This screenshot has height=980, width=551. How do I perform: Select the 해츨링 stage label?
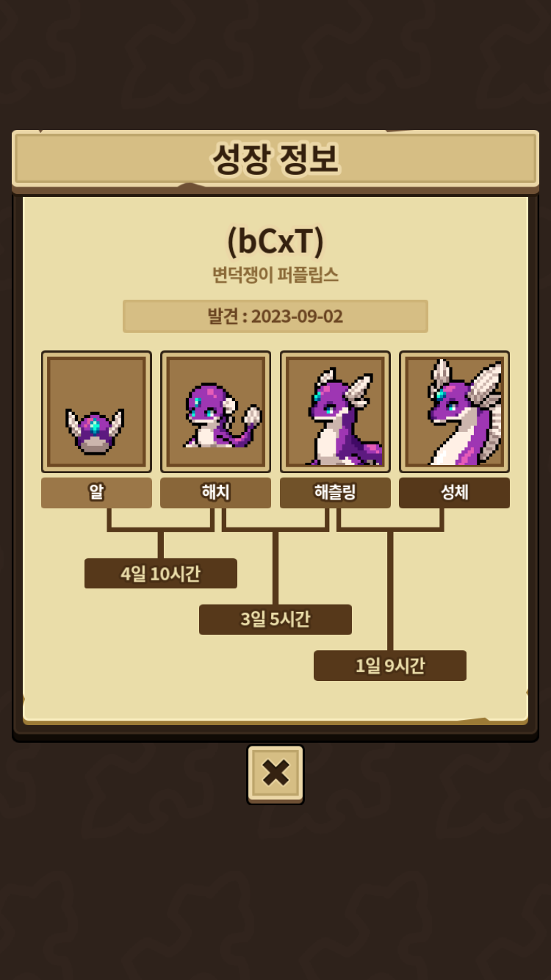coord(335,493)
